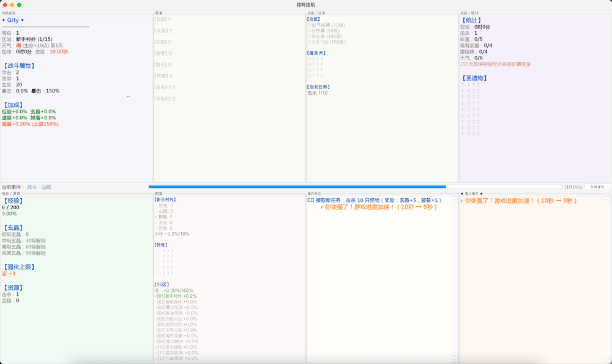Image resolution: width=612 pixels, height=364 pixels.
Task: Click the 彩蛋：0/5 statistic
Action: coord(471,39)
